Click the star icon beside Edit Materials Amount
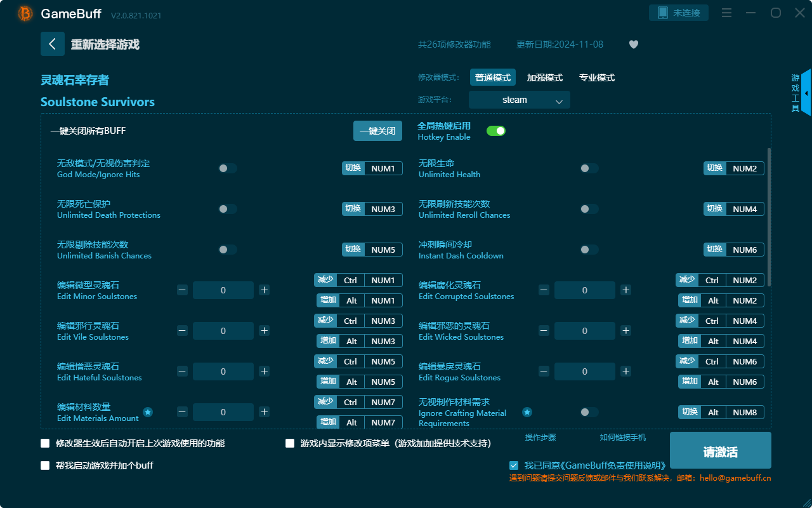The height and width of the screenshot is (508, 812). pos(148,411)
